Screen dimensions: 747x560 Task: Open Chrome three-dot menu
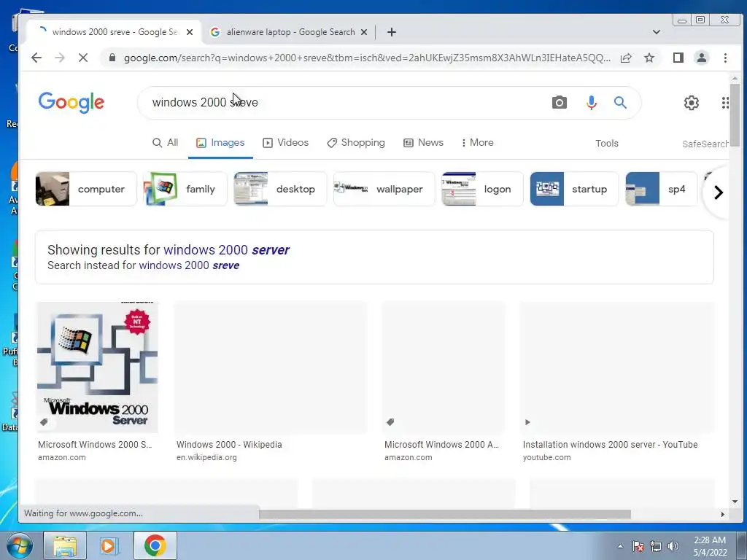[725, 58]
